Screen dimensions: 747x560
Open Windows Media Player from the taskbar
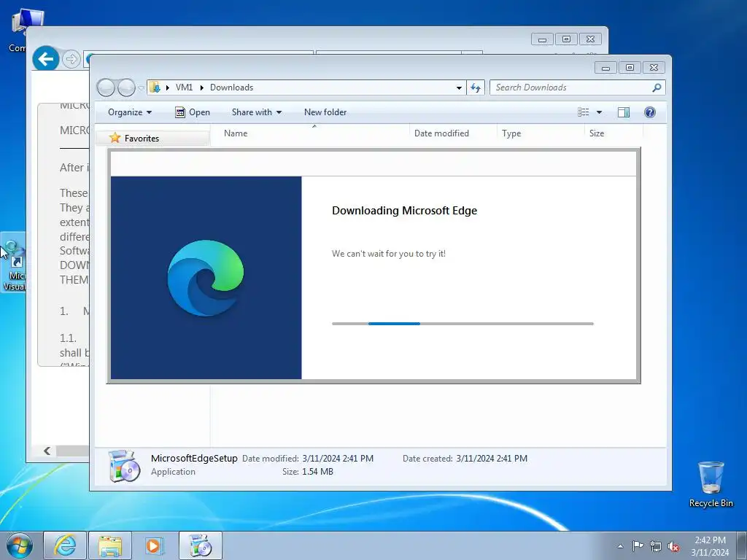coord(155,545)
